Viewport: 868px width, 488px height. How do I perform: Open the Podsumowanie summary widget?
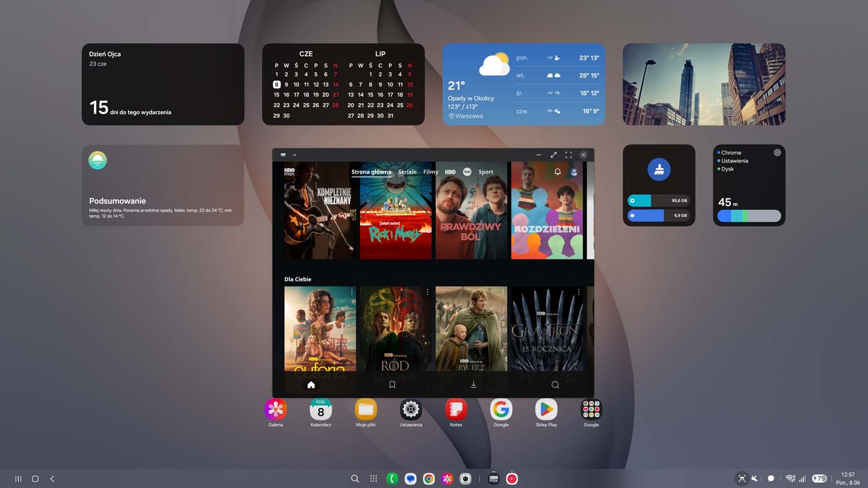pos(163,185)
